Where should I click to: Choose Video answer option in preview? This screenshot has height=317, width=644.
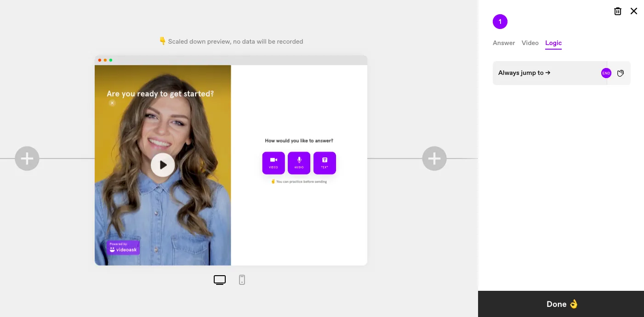pyautogui.click(x=274, y=163)
